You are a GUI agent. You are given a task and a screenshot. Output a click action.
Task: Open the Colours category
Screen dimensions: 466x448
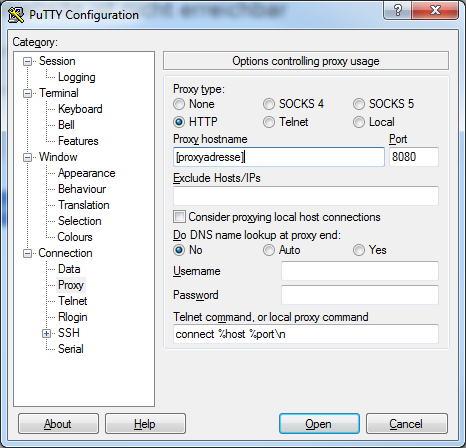pyautogui.click(x=75, y=237)
